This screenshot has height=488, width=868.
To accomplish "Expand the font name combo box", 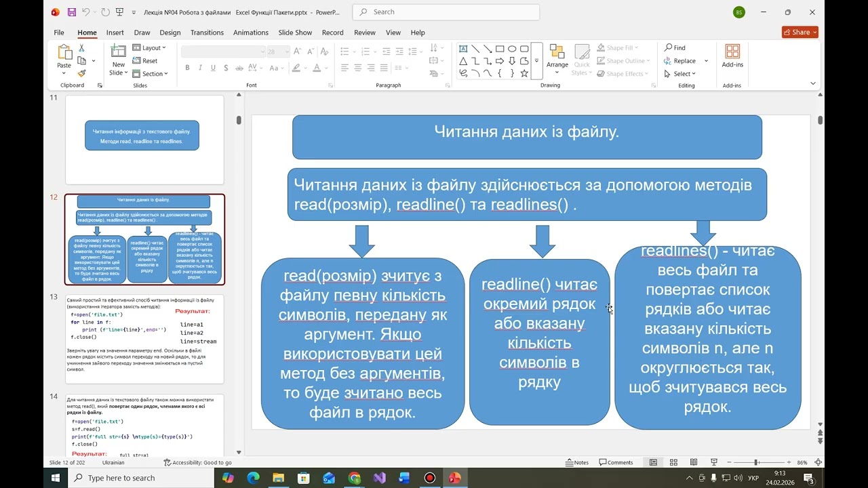I will (262, 52).
